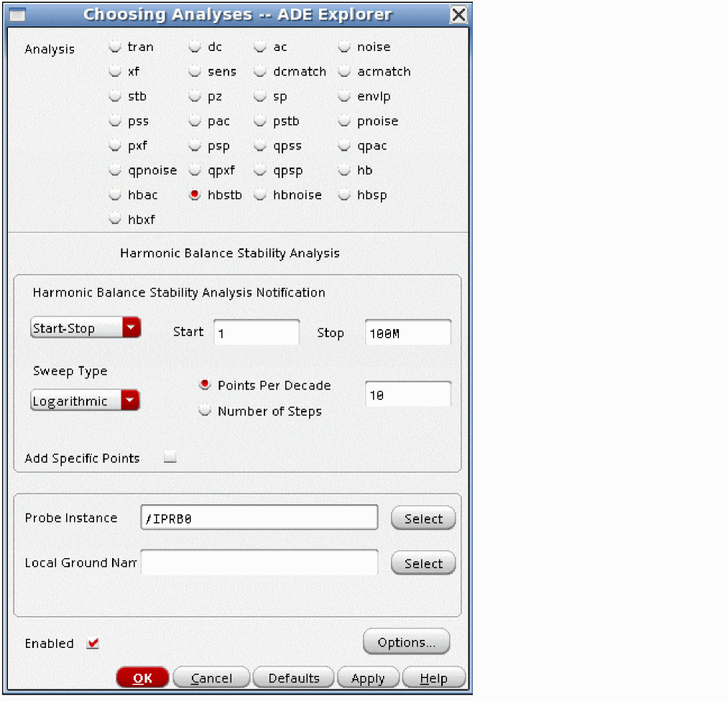This screenshot has height=701, width=728.
Task: Enable Add Specific Points checkbox
Action: point(170,457)
